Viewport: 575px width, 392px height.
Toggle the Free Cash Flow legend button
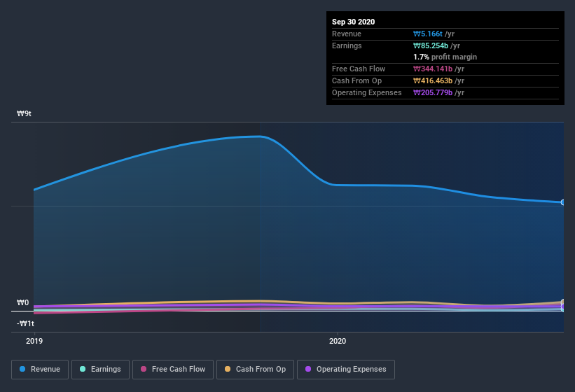coord(173,370)
